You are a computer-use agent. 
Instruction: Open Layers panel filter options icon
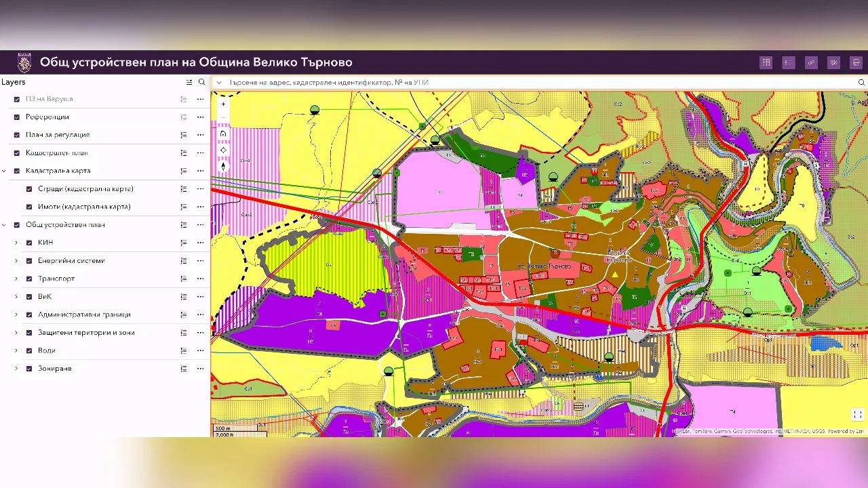click(189, 82)
